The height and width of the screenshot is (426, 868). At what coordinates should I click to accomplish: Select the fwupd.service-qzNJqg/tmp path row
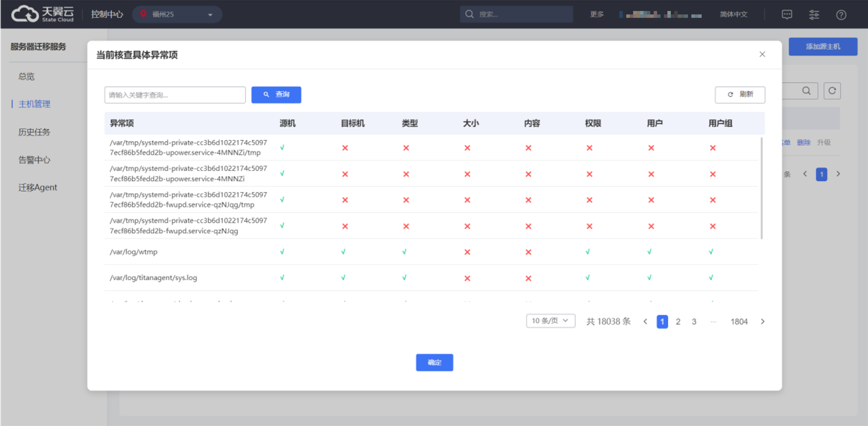pos(188,200)
